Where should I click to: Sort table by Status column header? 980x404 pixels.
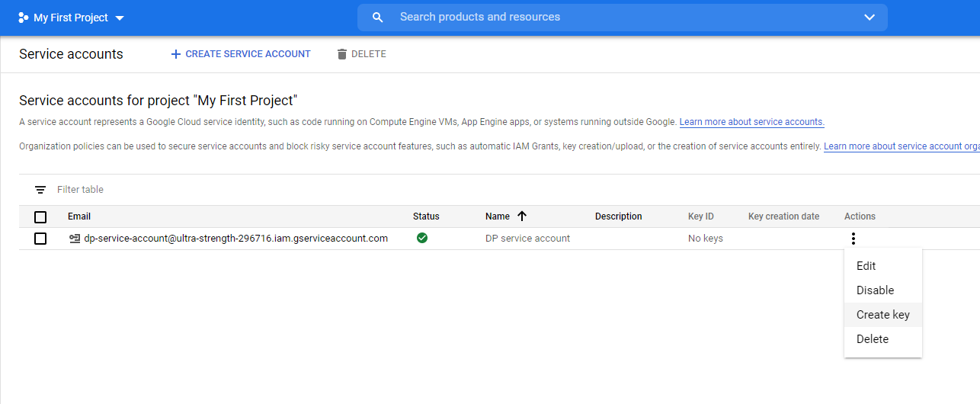coord(426,216)
